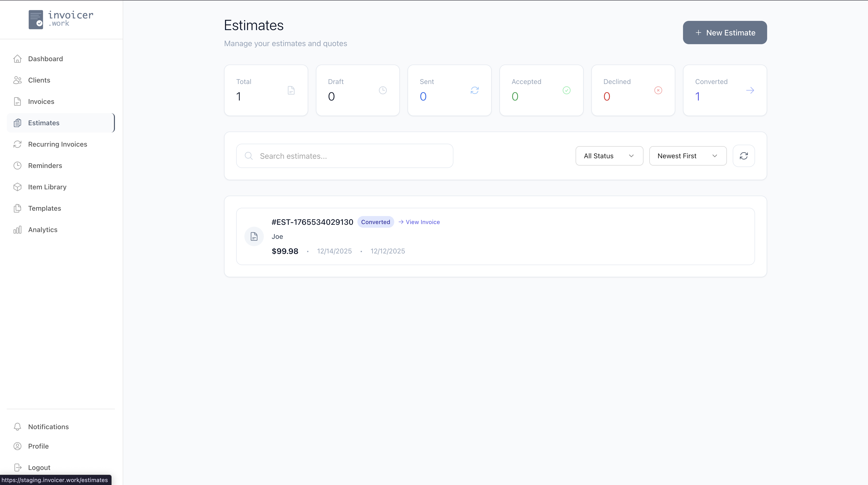Go to the Invoices page
Image resolution: width=868 pixels, height=485 pixels.
click(x=41, y=101)
